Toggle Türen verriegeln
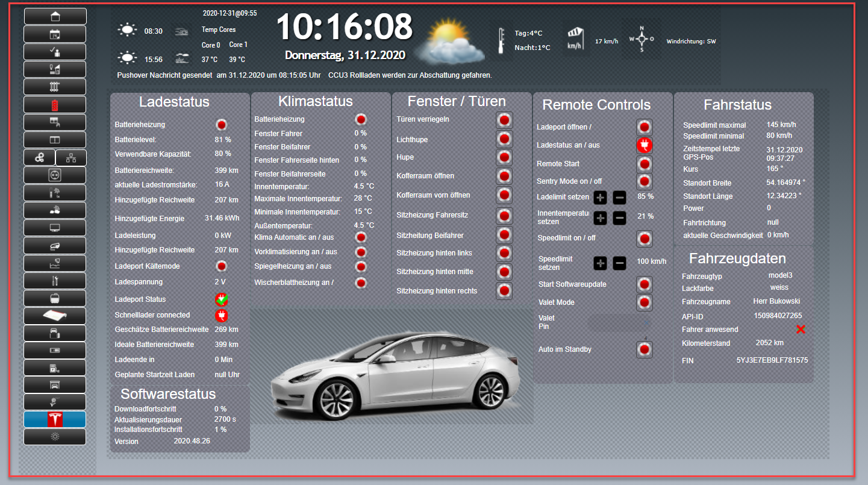 click(x=504, y=119)
